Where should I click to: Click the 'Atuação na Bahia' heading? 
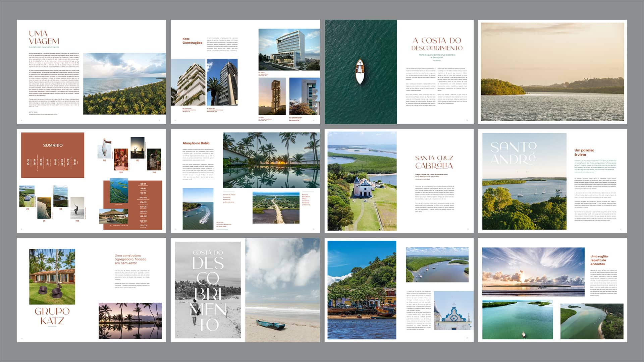[196, 143]
